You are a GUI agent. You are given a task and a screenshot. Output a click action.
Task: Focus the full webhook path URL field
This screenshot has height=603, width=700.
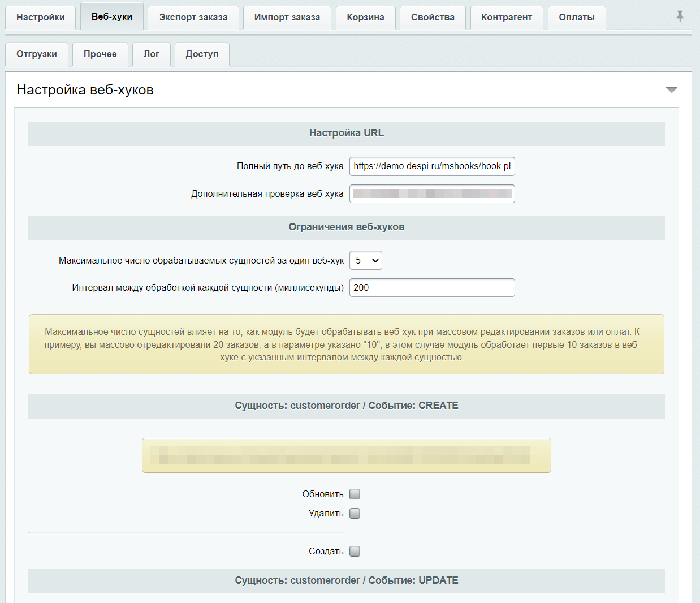tap(432, 166)
